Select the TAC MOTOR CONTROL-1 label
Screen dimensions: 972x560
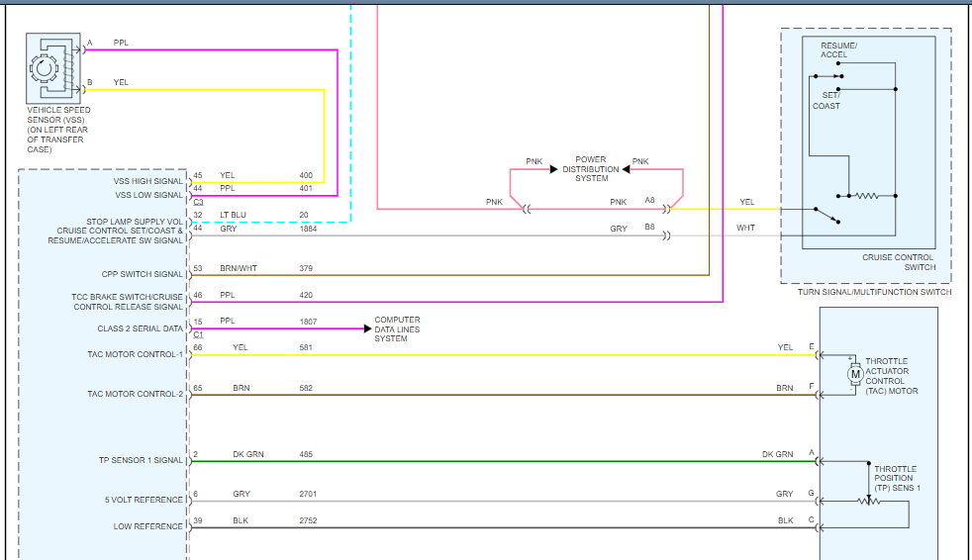pyautogui.click(x=136, y=354)
